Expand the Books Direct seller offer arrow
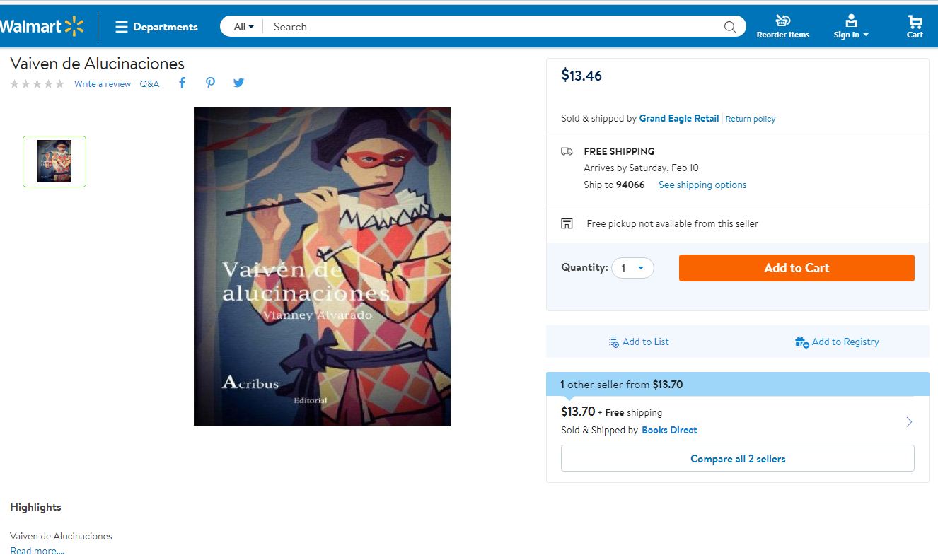The width and height of the screenshot is (938, 560). pos(909,422)
